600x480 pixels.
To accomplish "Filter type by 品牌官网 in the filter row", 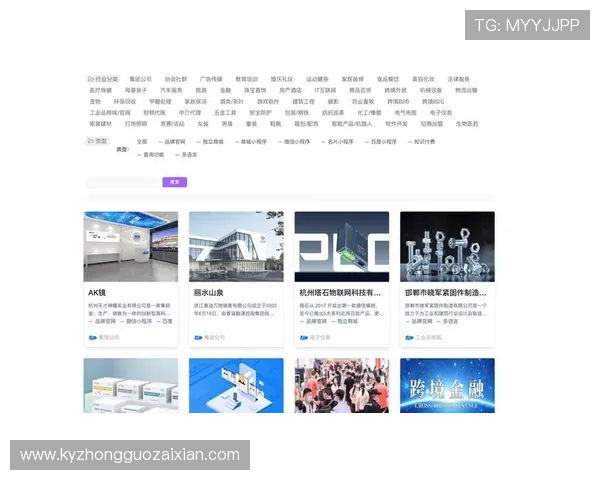I will 172,142.
